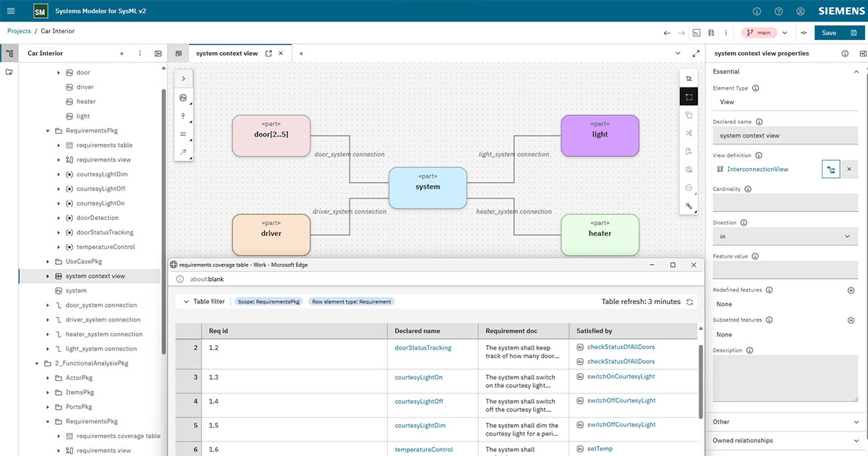
Task: Choose the port palette tool
Action: click(183, 116)
